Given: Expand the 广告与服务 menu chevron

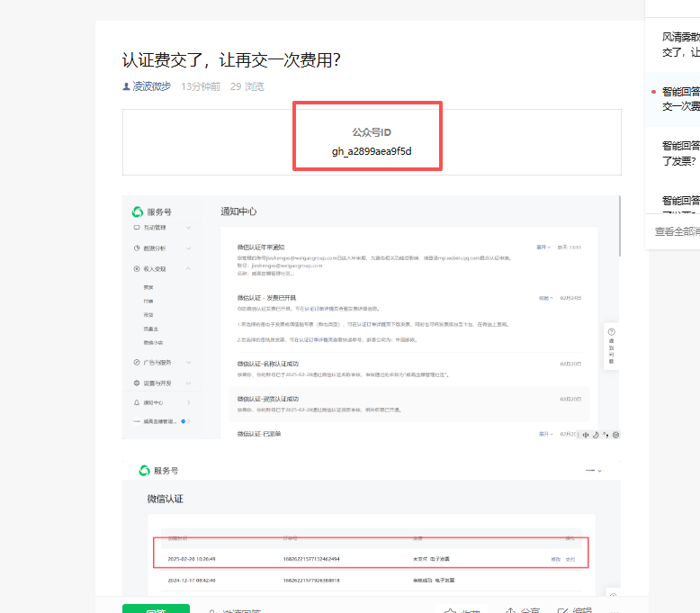Looking at the screenshot, I should click(188, 363).
